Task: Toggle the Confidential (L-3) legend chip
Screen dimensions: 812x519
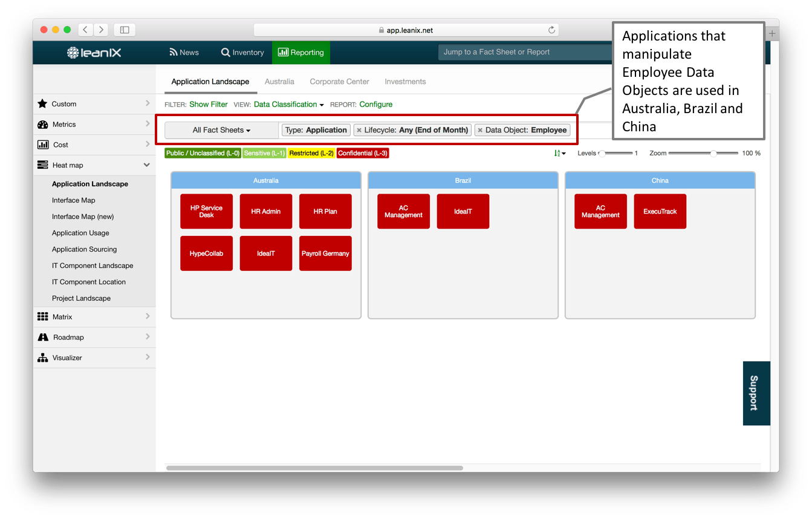Action: click(362, 153)
